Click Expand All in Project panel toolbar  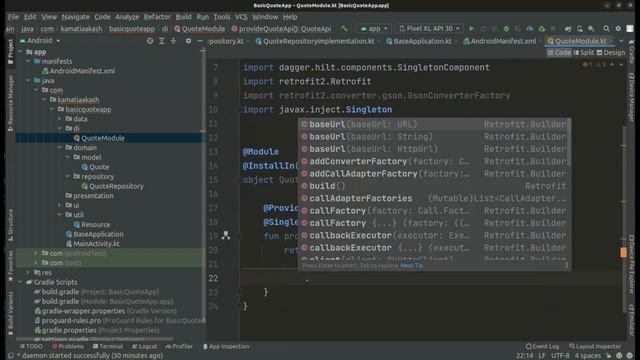pyautogui.click(x=162, y=41)
